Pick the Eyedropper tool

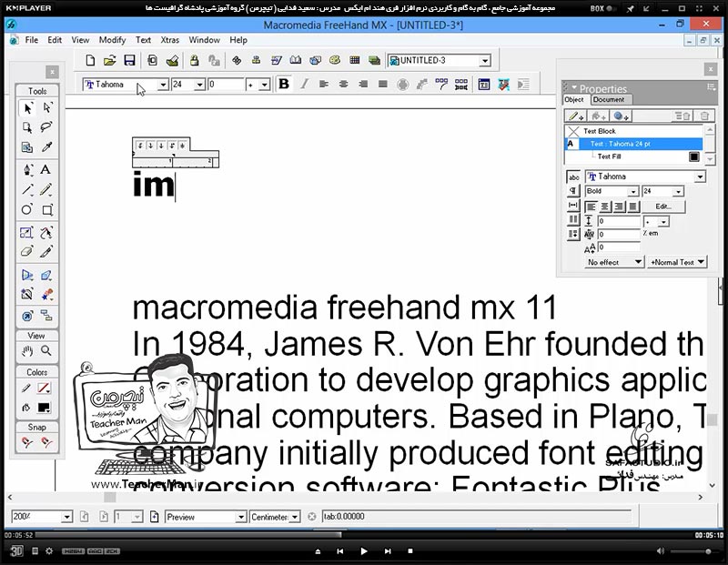click(47, 147)
